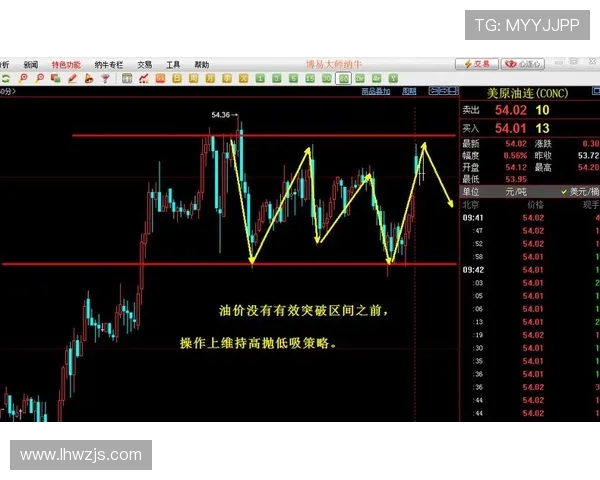Click the 卖出 price 54.02
The image size is (600, 480).
click(511, 110)
